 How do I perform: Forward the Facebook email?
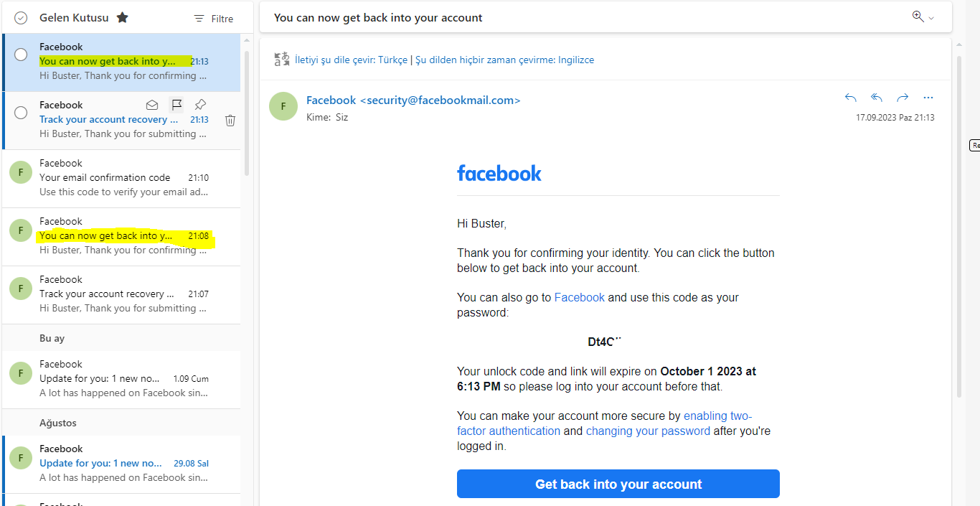903,98
